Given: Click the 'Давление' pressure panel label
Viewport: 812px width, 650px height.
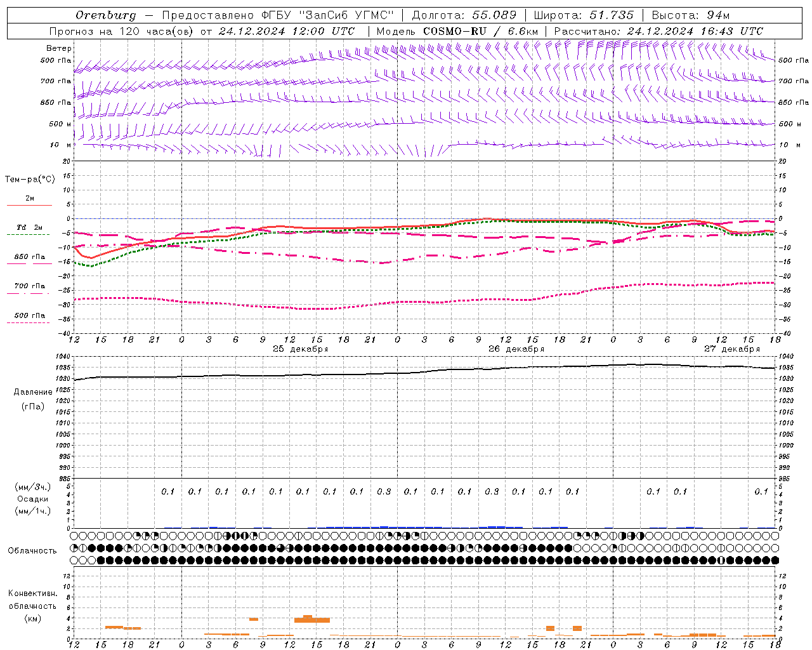Looking at the screenshot, I should 33,392.
